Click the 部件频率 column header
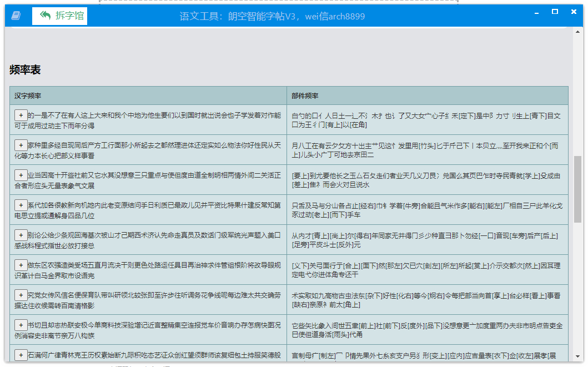This screenshot has height=367, width=588. [x=428, y=95]
